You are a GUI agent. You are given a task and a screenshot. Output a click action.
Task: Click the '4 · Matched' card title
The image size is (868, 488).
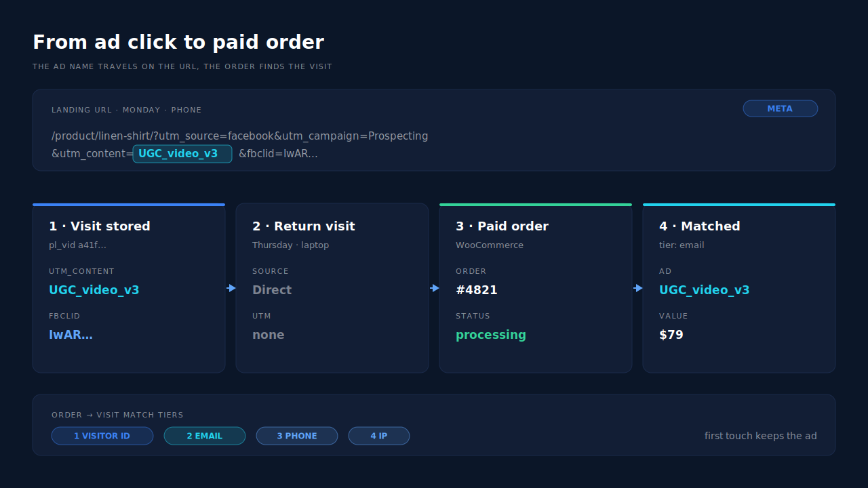pos(700,226)
